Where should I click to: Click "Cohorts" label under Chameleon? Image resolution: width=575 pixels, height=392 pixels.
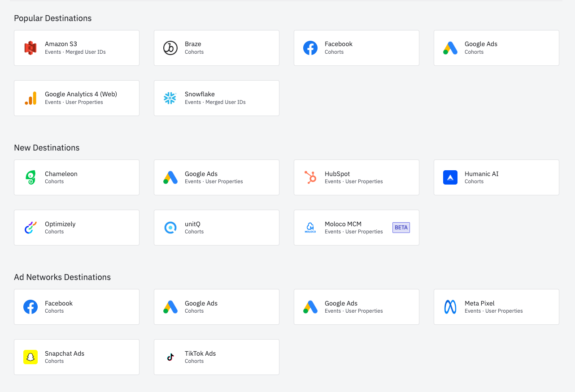54,181
